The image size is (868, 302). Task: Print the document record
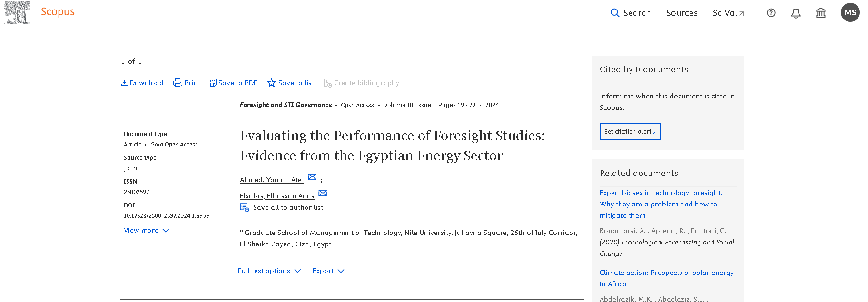click(187, 83)
